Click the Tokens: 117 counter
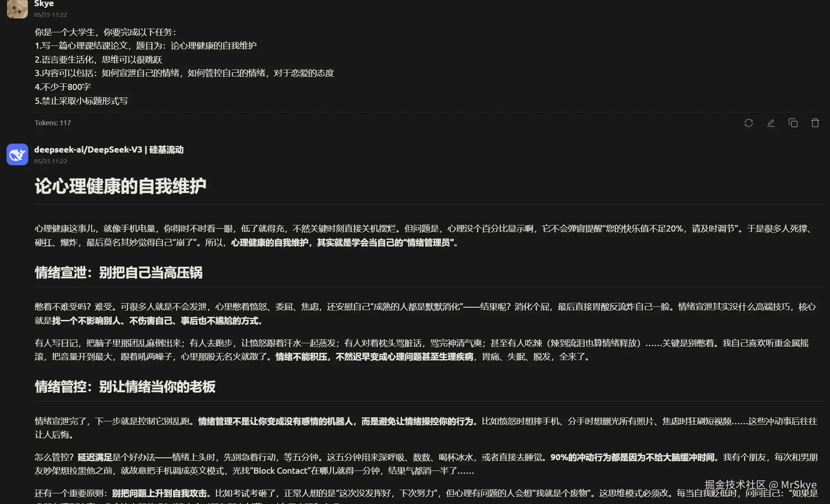Image resolution: width=830 pixels, height=504 pixels. click(52, 123)
